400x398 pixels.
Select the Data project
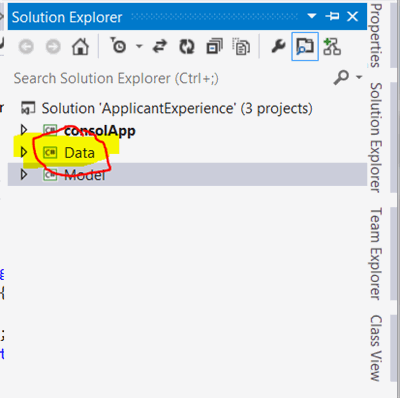79,153
